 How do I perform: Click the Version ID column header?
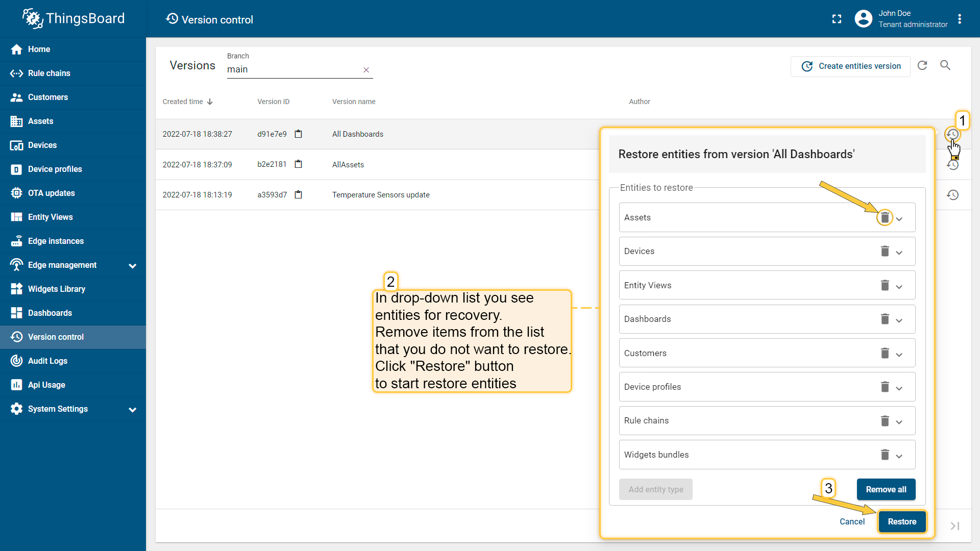(x=273, y=102)
